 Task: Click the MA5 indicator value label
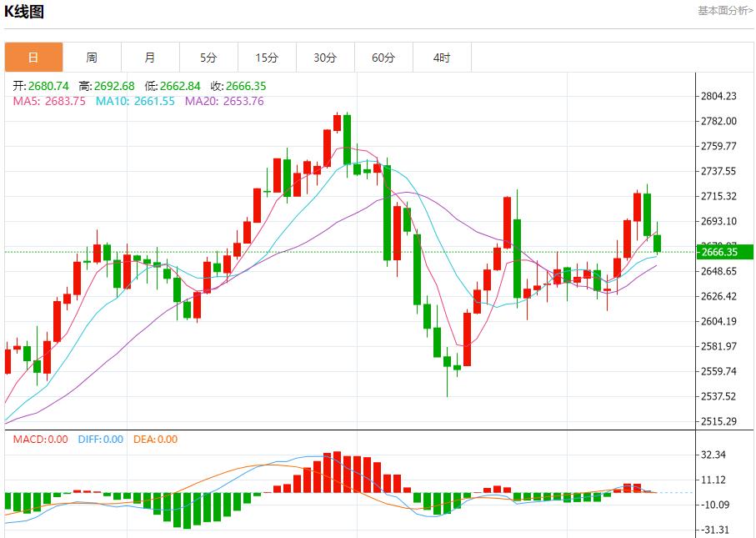[x=49, y=101]
